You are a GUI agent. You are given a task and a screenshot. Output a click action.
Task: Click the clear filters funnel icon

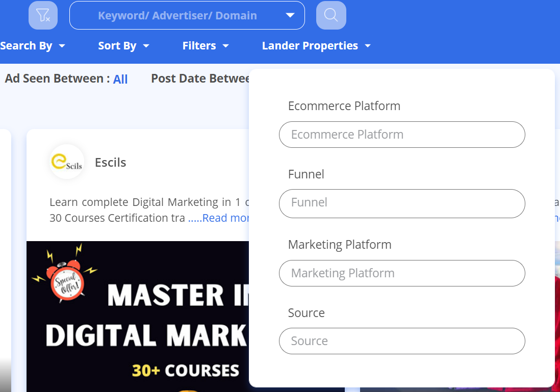tap(43, 15)
